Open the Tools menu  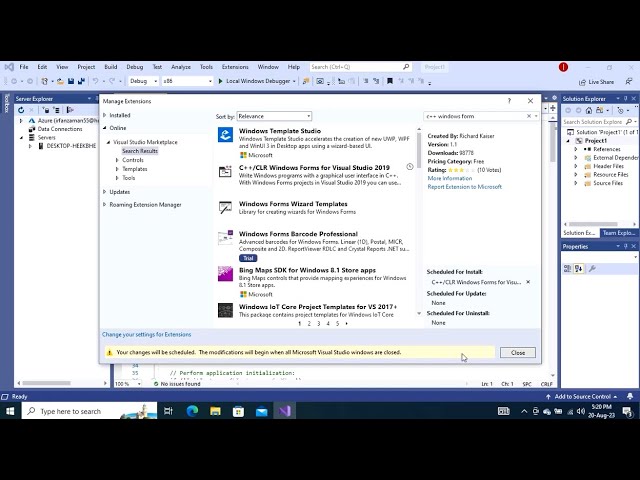206,67
